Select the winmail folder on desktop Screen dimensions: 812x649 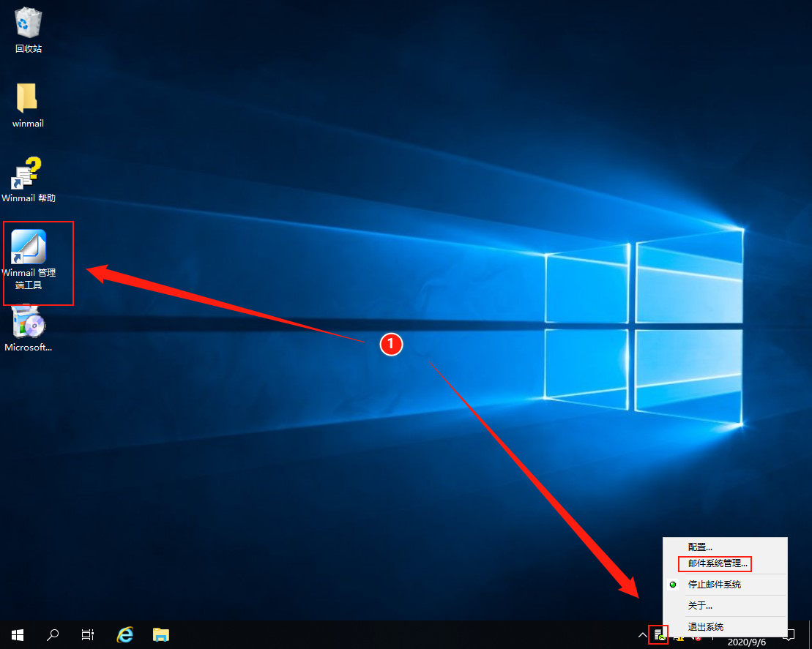pyautogui.click(x=28, y=105)
